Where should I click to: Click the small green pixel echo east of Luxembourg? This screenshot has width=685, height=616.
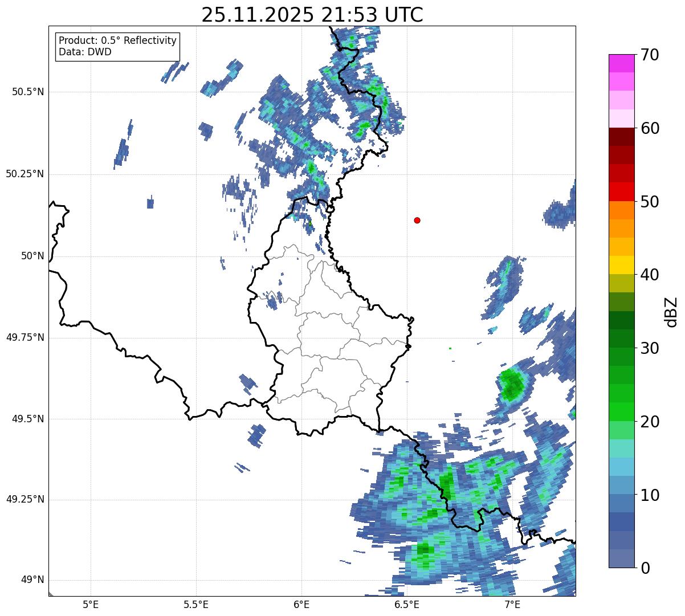coord(450,348)
